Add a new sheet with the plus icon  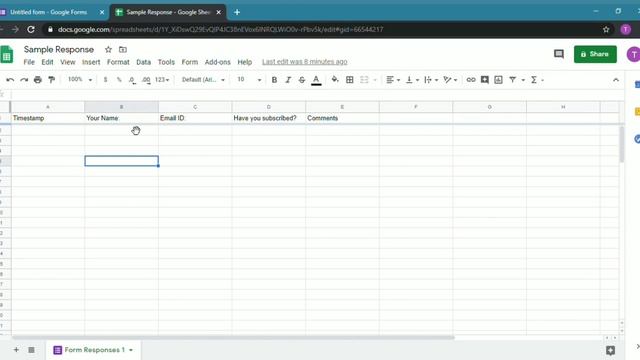(x=16, y=350)
